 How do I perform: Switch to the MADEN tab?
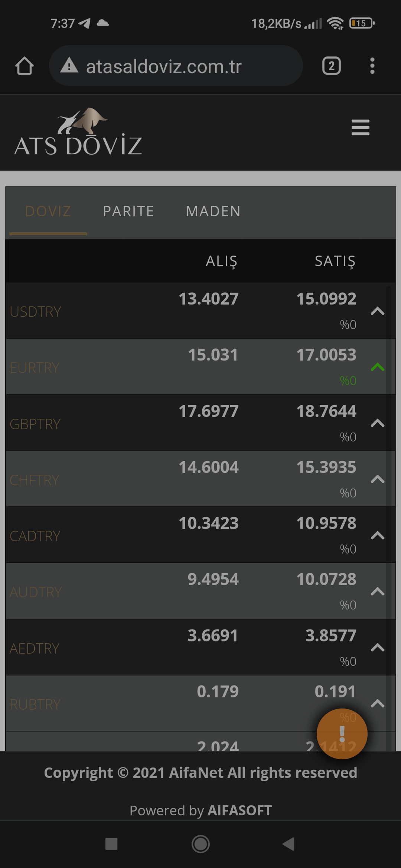click(x=213, y=211)
